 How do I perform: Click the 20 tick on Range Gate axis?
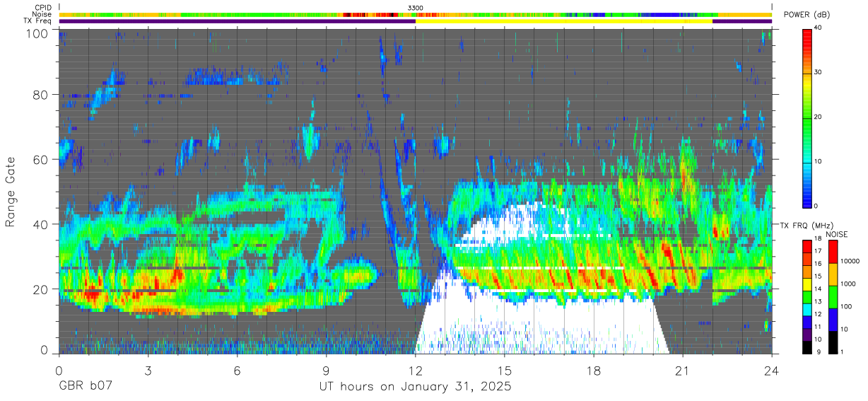click(40, 289)
